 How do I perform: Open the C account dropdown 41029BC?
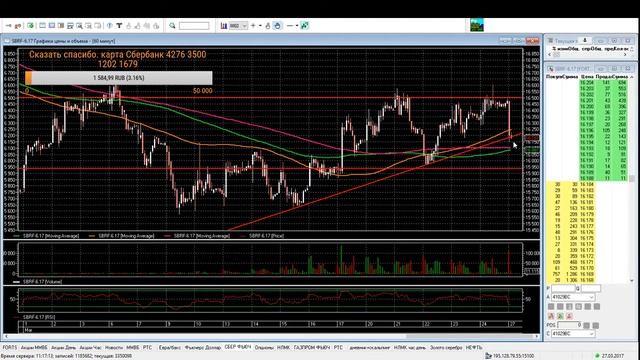point(573,334)
